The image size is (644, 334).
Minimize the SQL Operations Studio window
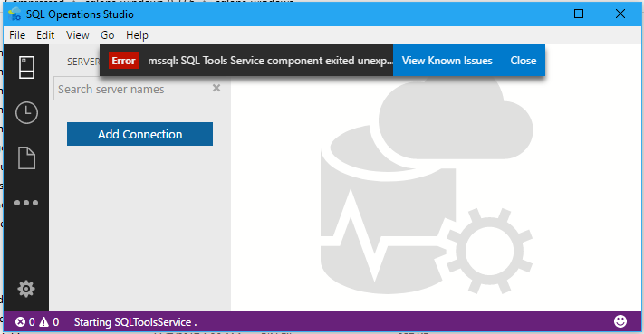point(538,14)
